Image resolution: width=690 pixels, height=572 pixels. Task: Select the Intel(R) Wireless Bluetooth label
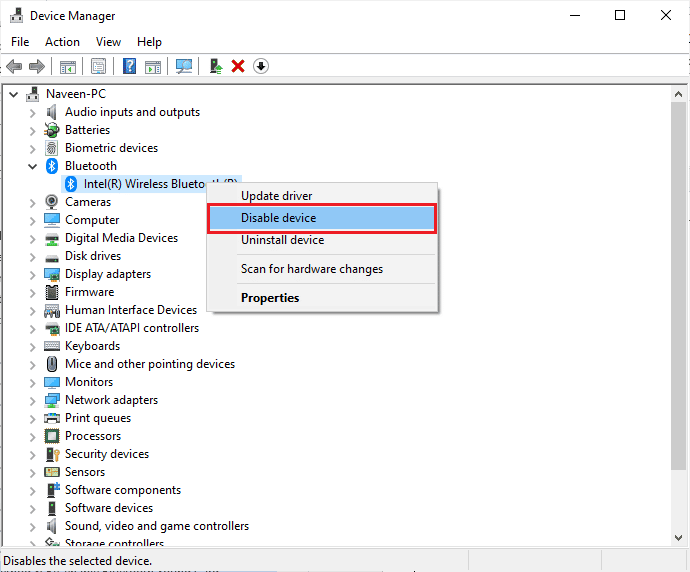[x=144, y=184]
